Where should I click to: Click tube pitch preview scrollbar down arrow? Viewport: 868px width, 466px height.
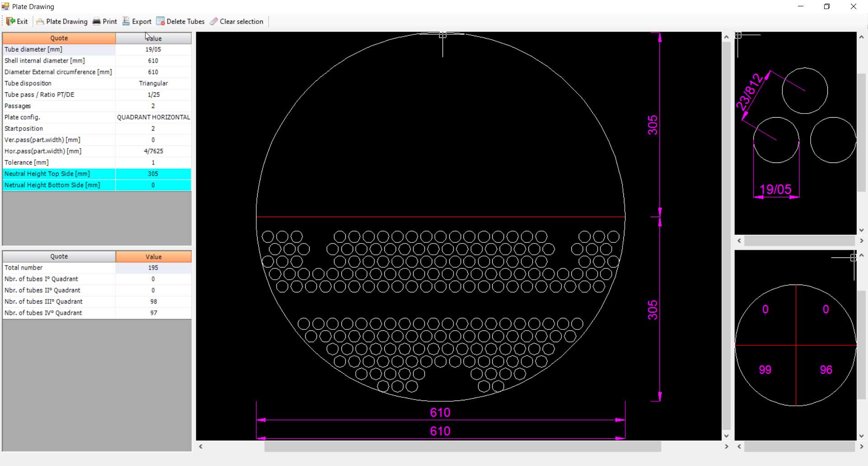(x=862, y=230)
